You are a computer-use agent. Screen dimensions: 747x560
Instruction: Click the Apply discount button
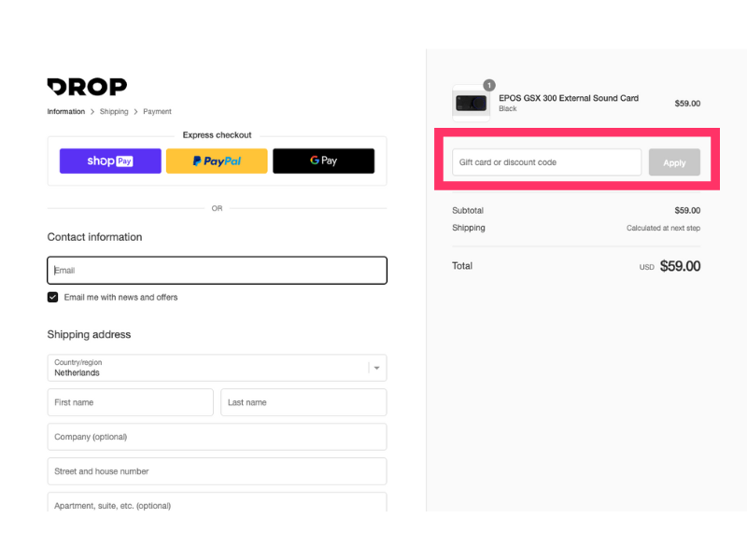click(674, 161)
